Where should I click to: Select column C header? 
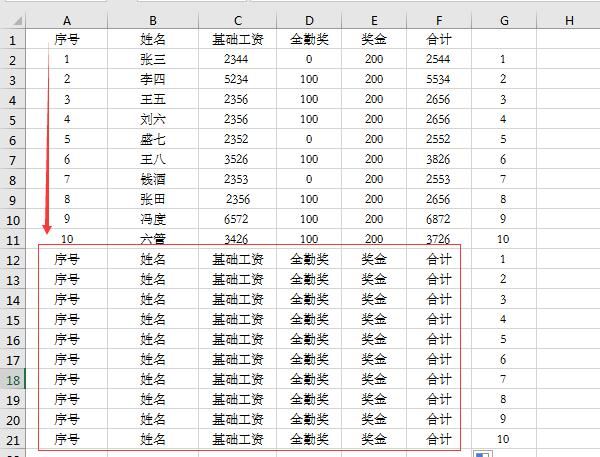(x=238, y=21)
